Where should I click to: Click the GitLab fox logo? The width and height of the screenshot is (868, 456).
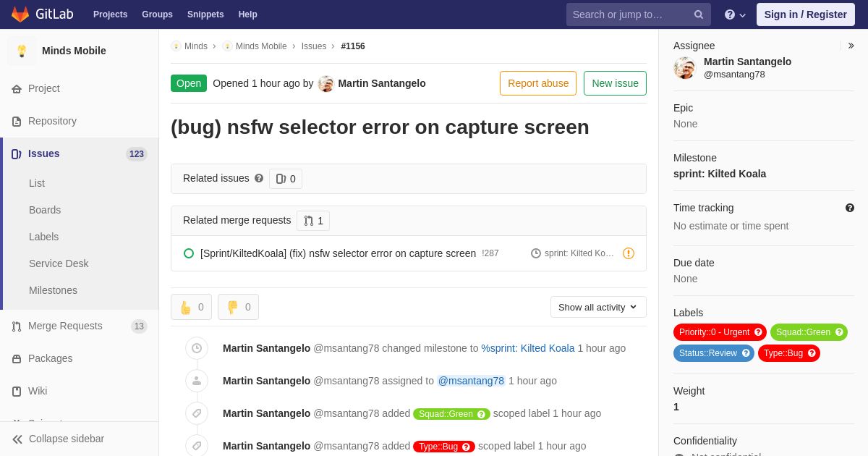pyautogui.click(x=20, y=14)
